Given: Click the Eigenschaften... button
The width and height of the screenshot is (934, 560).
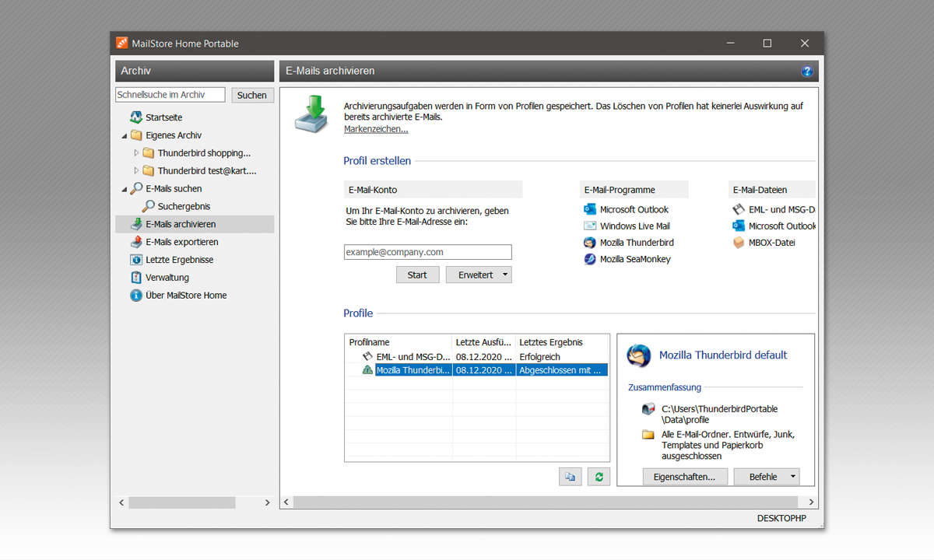Looking at the screenshot, I should pos(685,477).
